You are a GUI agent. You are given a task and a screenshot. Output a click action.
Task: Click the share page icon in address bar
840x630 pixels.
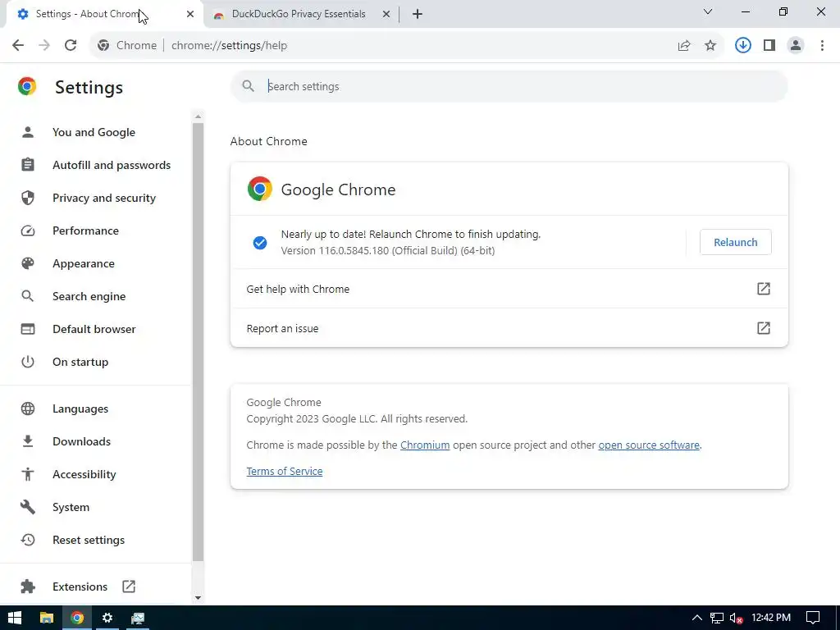tap(684, 46)
